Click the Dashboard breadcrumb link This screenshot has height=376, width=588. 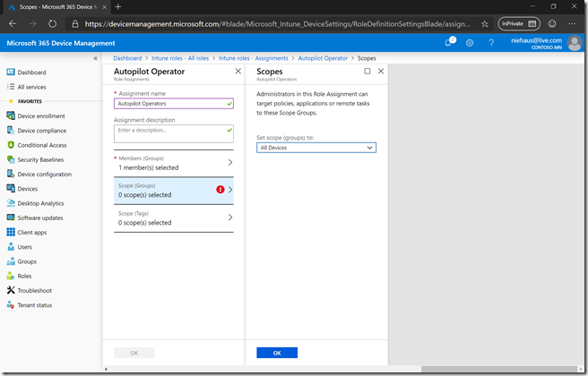[127, 58]
